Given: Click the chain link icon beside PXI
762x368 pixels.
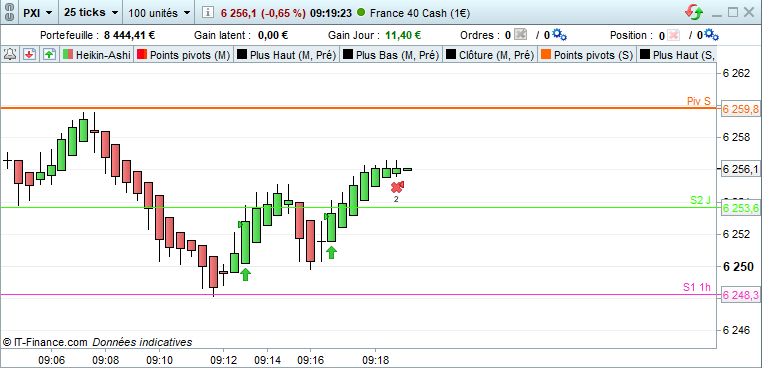Looking at the screenshot, I should (x=8, y=13).
